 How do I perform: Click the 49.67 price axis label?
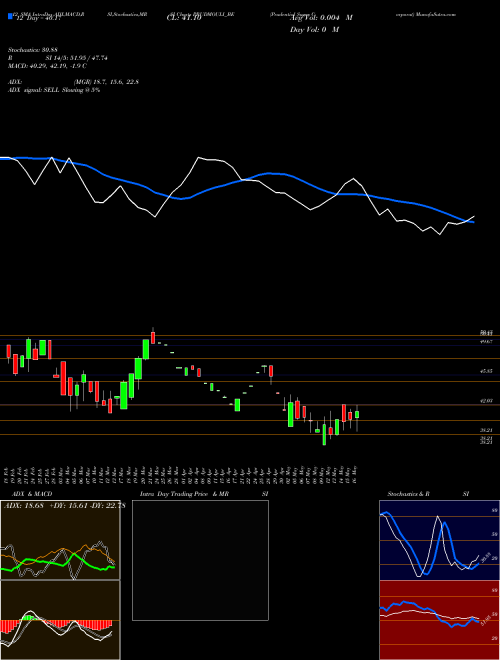(x=487, y=342)
